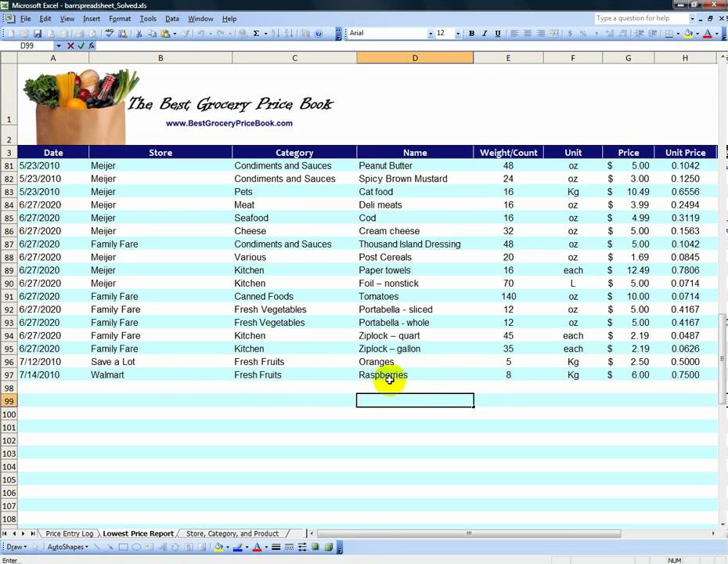This screenshot has height=564, width=728.
Task: Center align the cell text
Action: (x=528, y=34)
